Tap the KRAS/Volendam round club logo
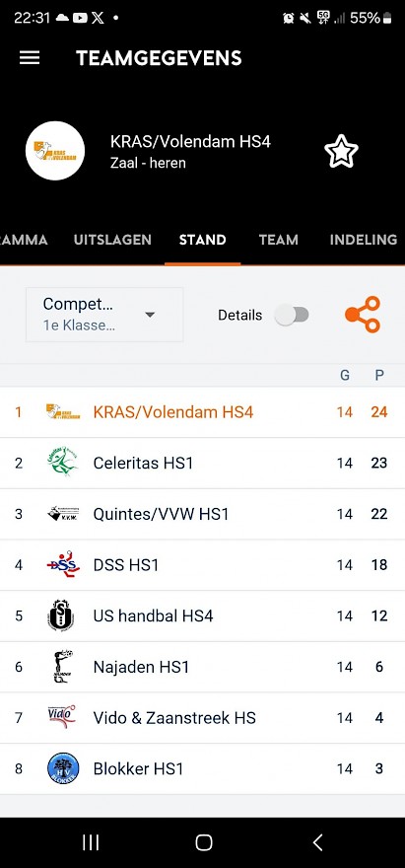 pos(55,151)
